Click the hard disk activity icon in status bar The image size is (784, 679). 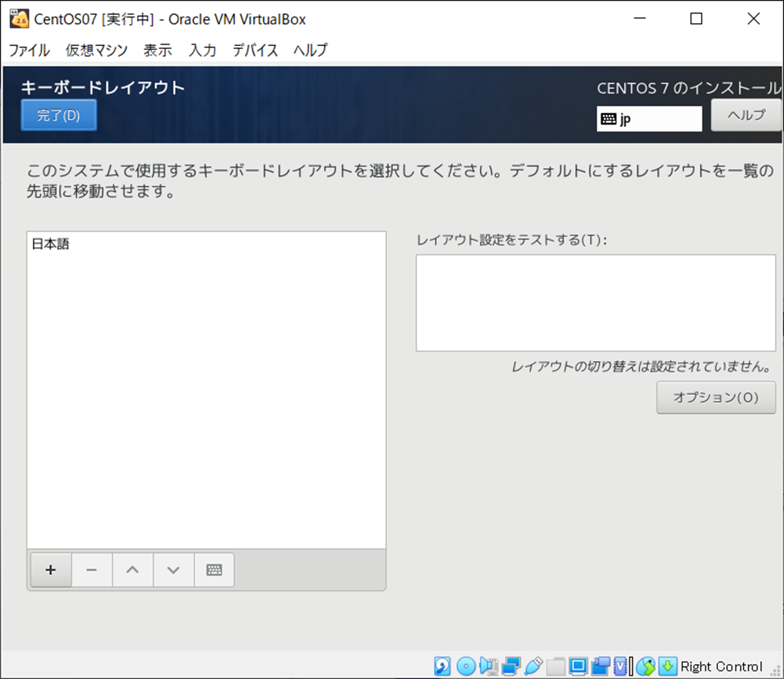442,666
